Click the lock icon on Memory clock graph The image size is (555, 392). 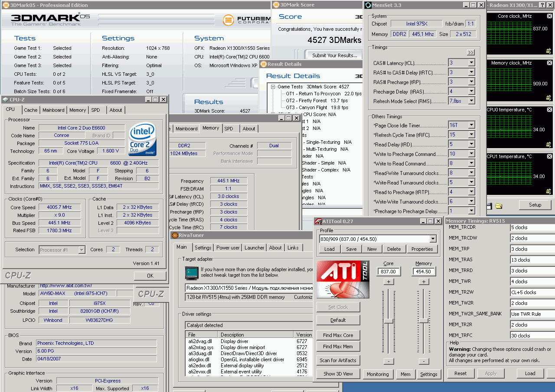coord(549,98)
